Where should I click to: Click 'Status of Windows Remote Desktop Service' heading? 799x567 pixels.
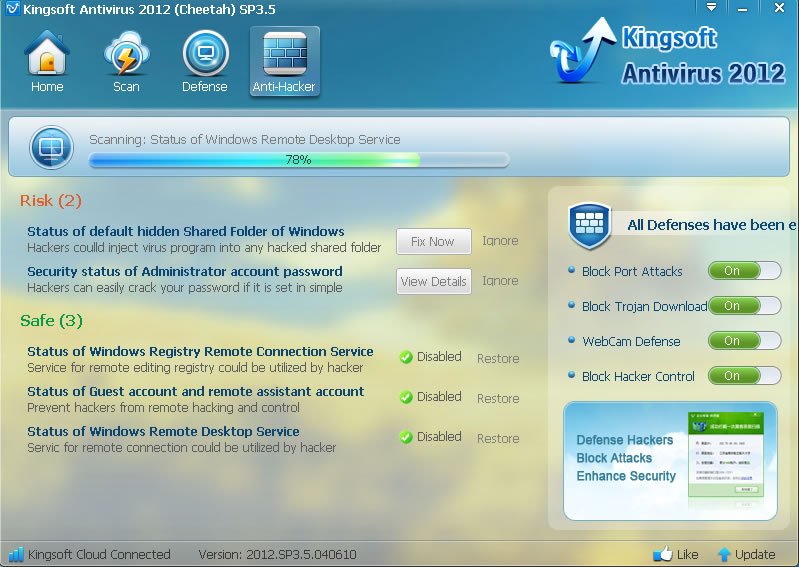click(163, 431)
